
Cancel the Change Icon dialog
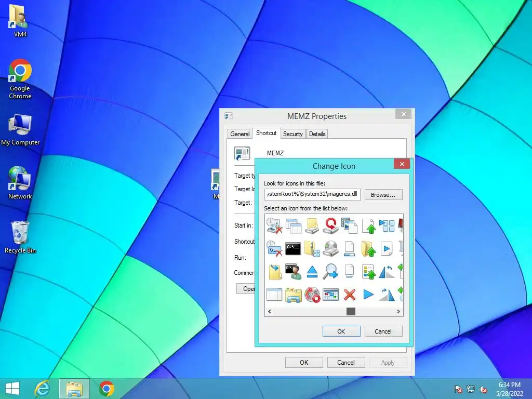pos(383,331)
